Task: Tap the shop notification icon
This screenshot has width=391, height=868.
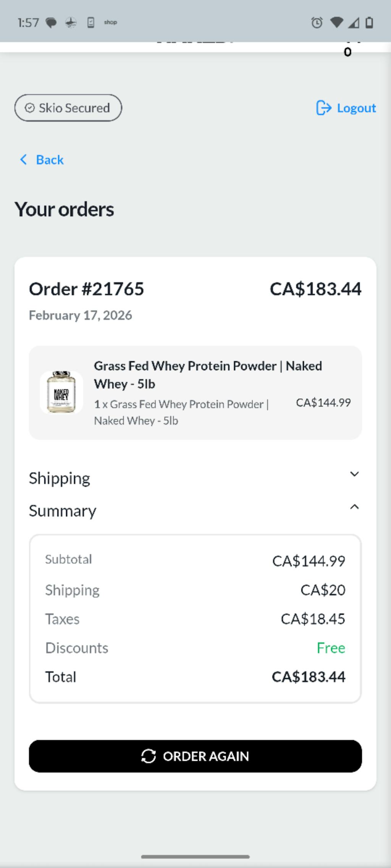Action: click(x=110, y=23)
